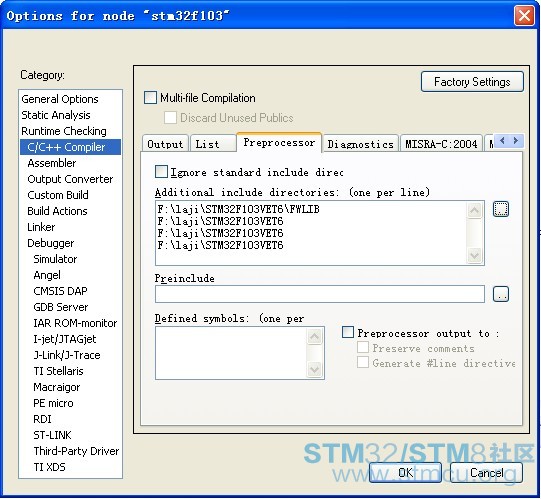Select Third-Party Driver category
Screen dimensions: 541x499
pyautogui.click(x=70, y=451)
